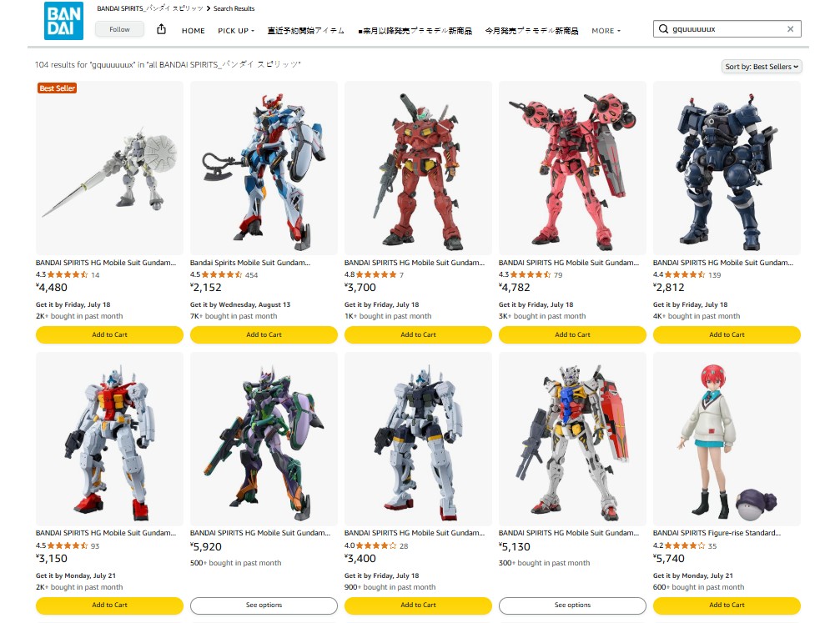The height and width of the screenshot is (623, 840).
Task: Toggle the Follow button for Bandai Spirits
Action: [119, 29]
